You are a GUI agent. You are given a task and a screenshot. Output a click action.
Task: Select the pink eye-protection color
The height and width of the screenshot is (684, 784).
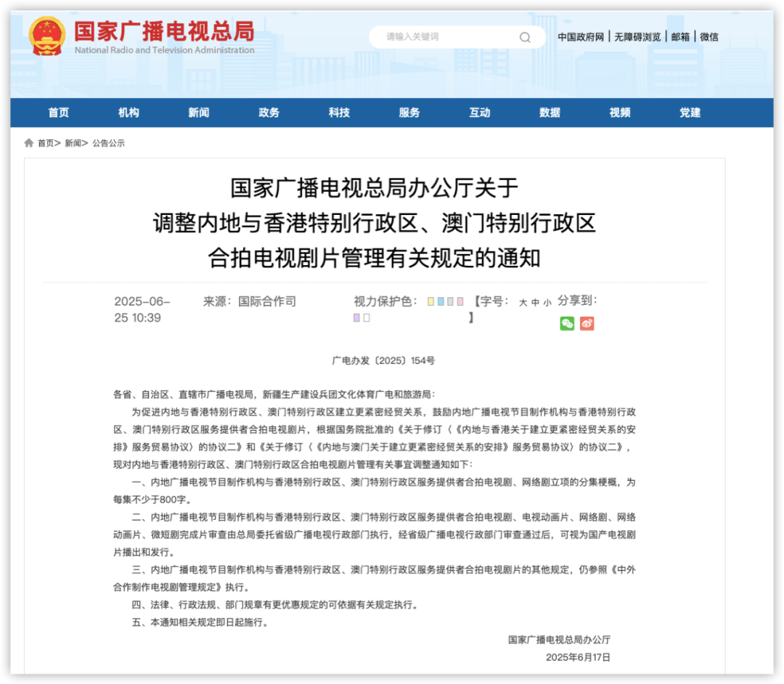click(x=460, y=301)
